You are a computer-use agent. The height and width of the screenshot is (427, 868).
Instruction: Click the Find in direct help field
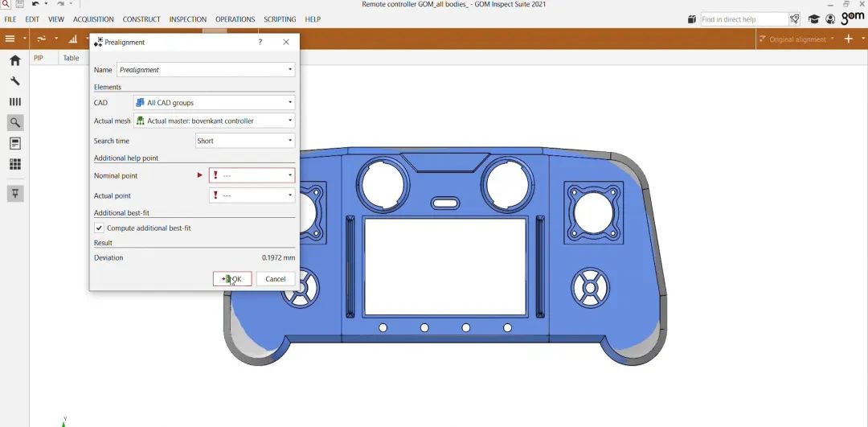tap(744, 19)
